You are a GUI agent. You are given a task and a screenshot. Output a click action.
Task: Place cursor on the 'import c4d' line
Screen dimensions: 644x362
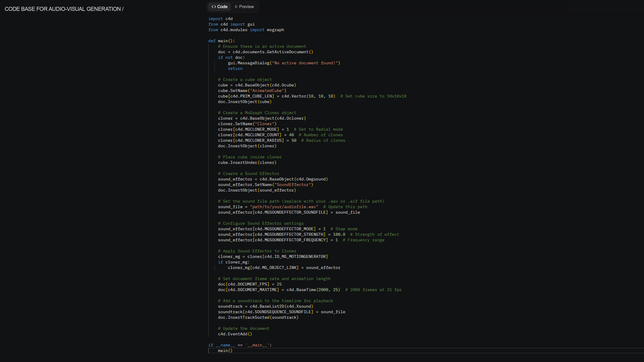(x=220, y=19)
